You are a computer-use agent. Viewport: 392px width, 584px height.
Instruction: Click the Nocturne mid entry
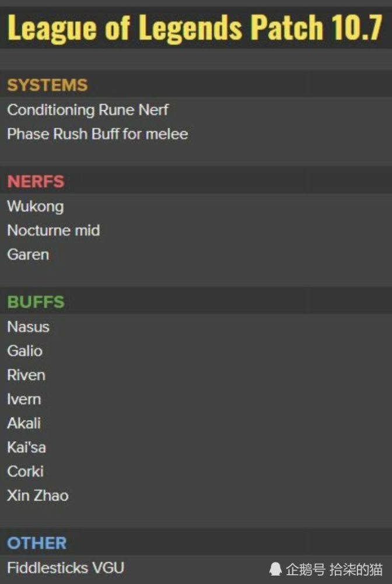coord(54,231)
